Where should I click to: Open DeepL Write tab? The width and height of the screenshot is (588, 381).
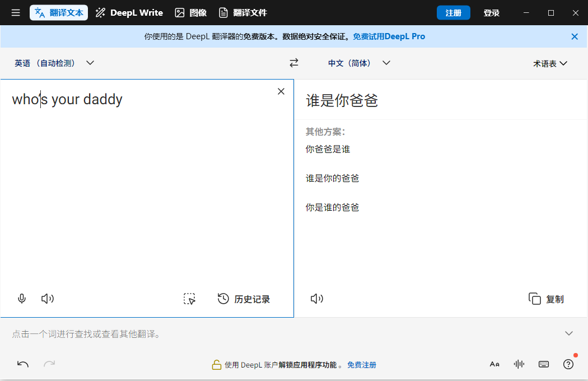point(129,13)
